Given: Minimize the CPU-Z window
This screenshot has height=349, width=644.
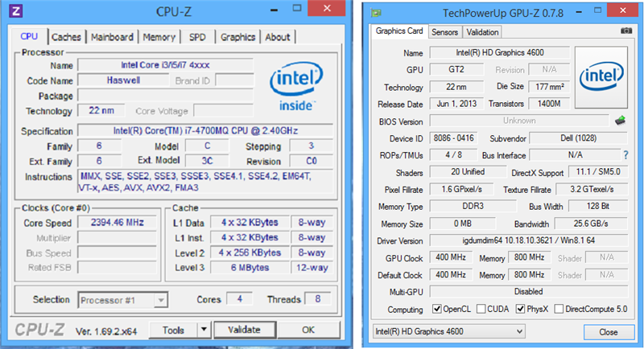Looking at the screenshot, I should coord(274,10).
